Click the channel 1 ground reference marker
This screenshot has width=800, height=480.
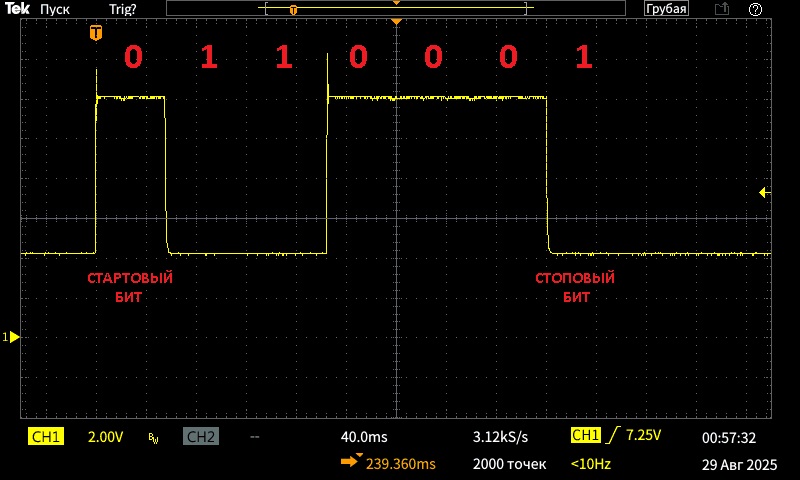11,337
